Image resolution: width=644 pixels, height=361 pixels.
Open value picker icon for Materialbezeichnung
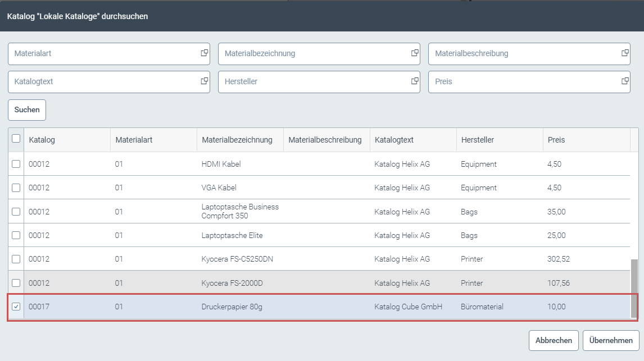point(415,53)
